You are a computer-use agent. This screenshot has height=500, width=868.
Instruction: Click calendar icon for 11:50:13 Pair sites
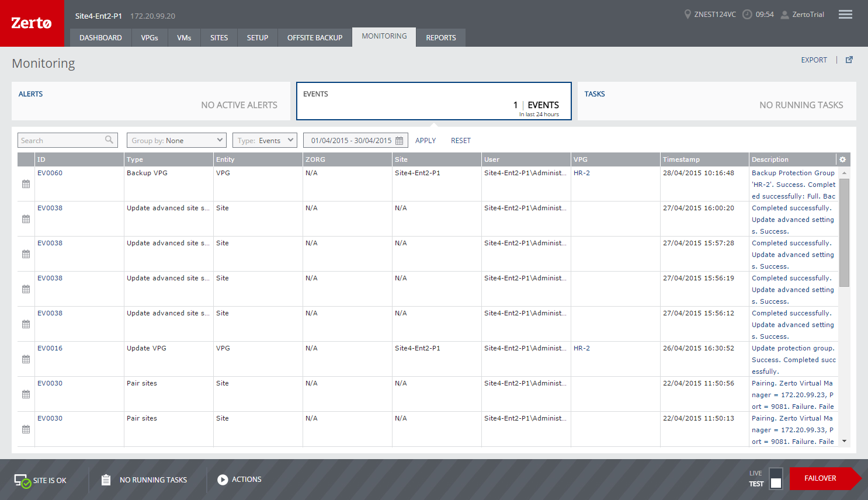click(26, 429)
